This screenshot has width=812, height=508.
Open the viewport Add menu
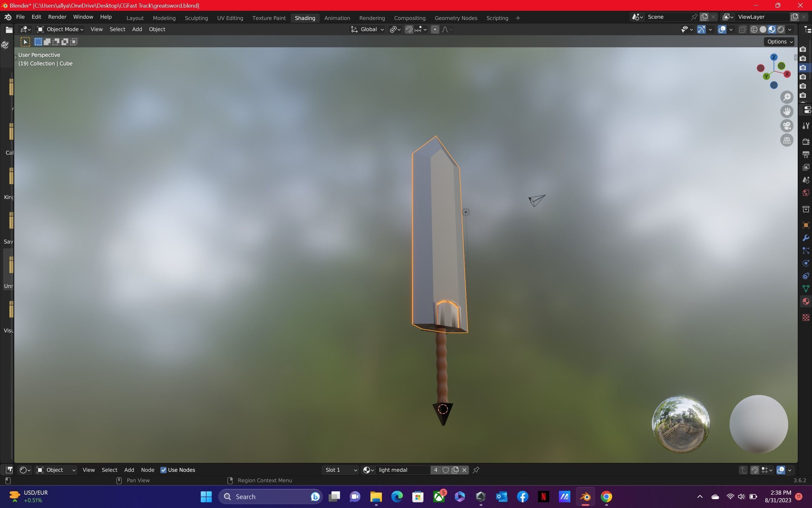[137, 29]
